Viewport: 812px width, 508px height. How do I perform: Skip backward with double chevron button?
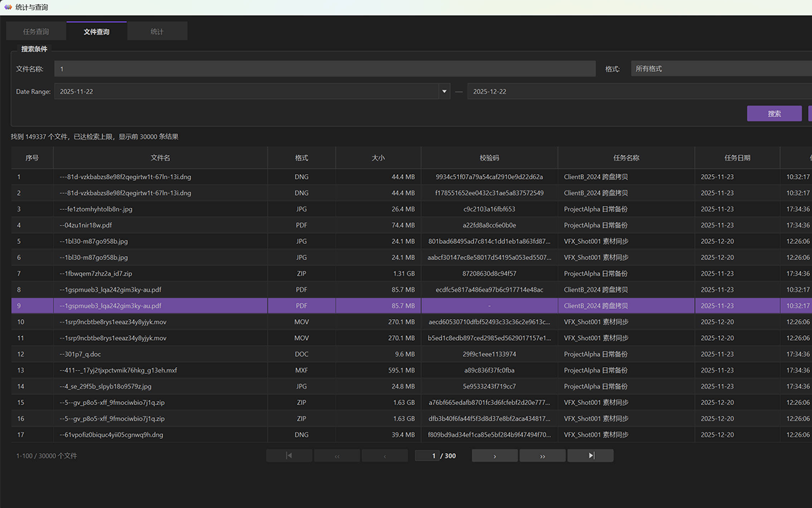click(337, 456)
